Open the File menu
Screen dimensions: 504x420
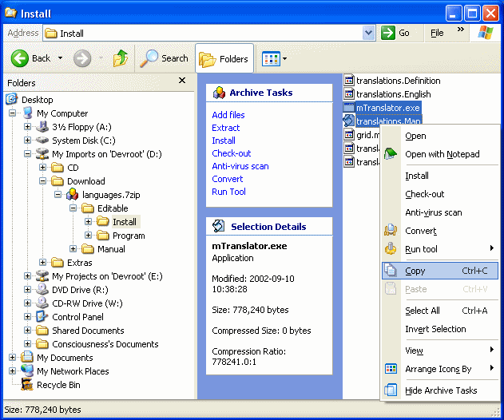[x=438, y=33]
